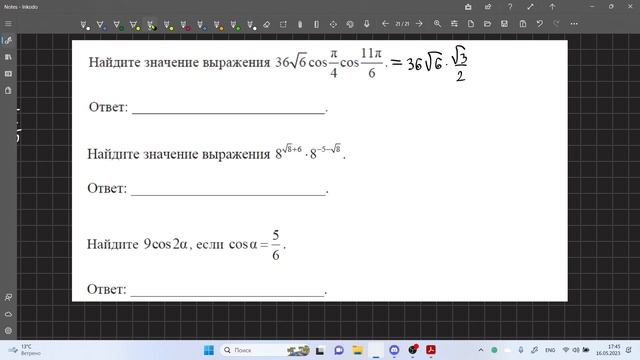Open Adobe Acrobat from the taskbar
Viewport: 640px width, 360px height.
click(431, 350)
